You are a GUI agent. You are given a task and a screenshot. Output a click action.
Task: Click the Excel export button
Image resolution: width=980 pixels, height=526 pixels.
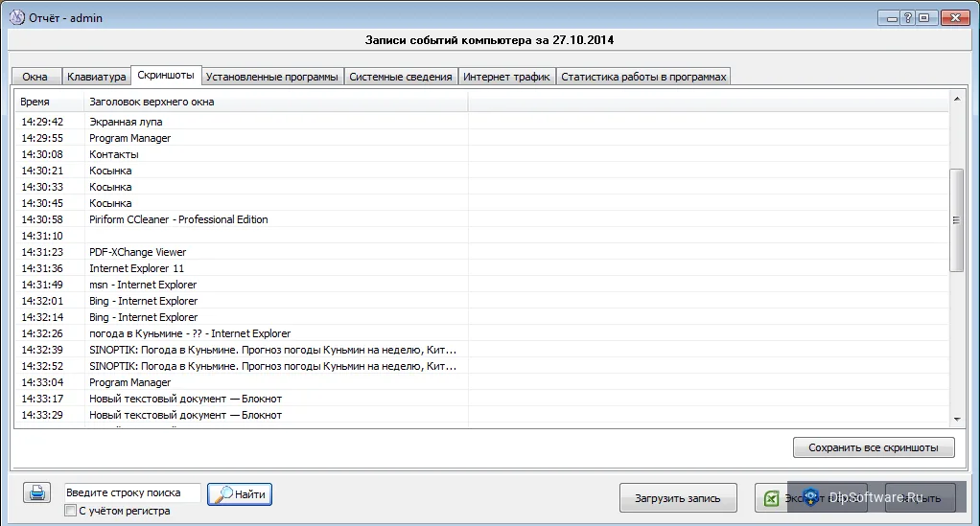pos(810,498)
